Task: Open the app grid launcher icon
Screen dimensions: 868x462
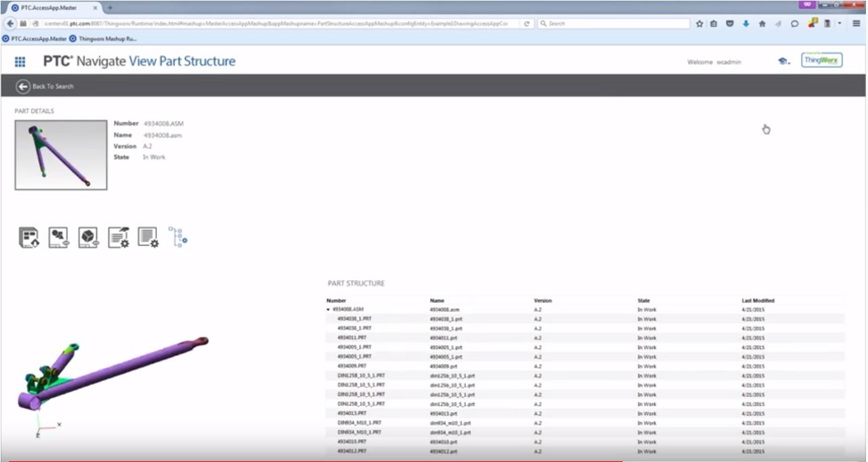Action: coord(20,62)
